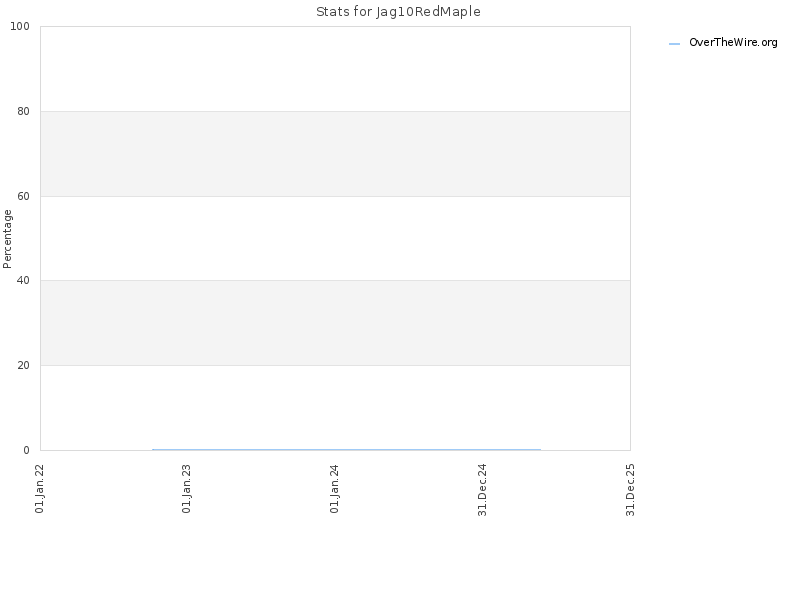Click the gray band between 20 and 40
Viewport: 800px width, 600px height.
335,323
